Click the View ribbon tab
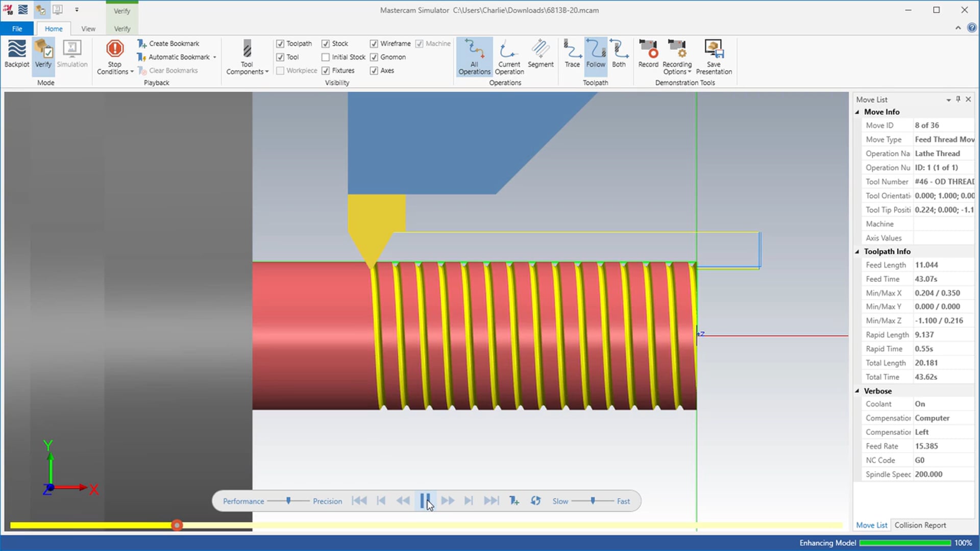Viewport: 980px width, 551px height. tap(88, 28)
